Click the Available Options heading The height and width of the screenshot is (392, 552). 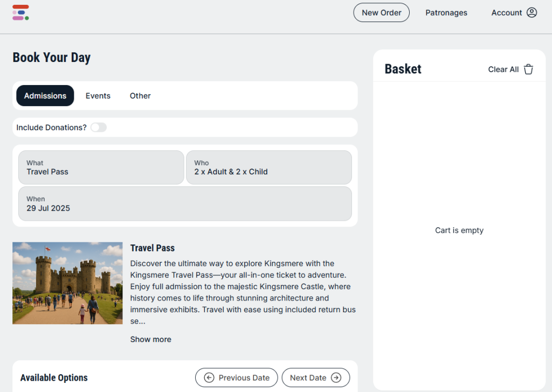[x=54, y=377]
